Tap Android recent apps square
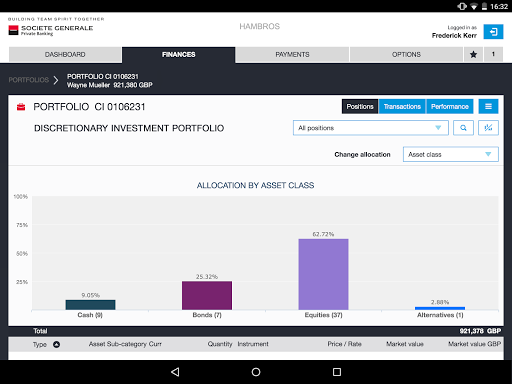This screenshot has height=384, width=512. [x=337, y=372]
